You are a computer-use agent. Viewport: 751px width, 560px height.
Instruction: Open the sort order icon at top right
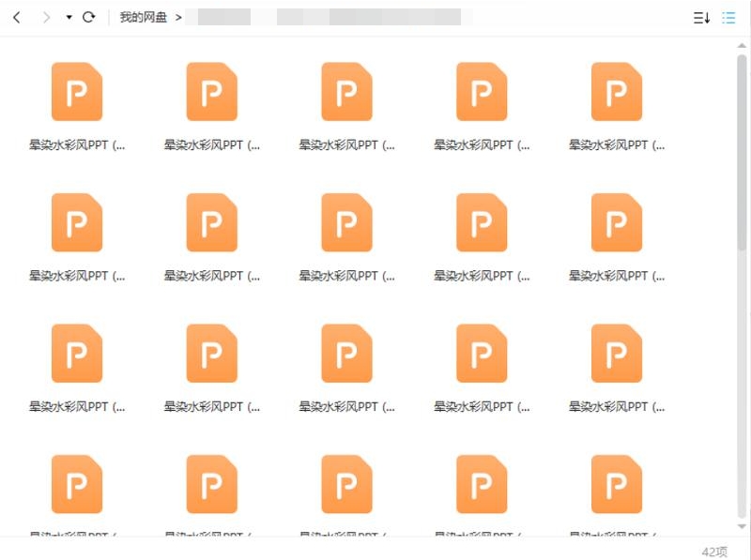click(x=700, y=17)
